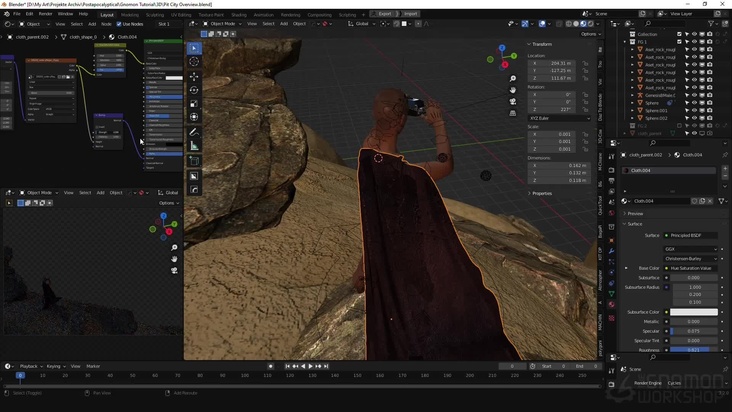Toggle exclude checkbox for FG 1 collection
The width and height of the screenshot is (732, 412).
coord(679,42)
